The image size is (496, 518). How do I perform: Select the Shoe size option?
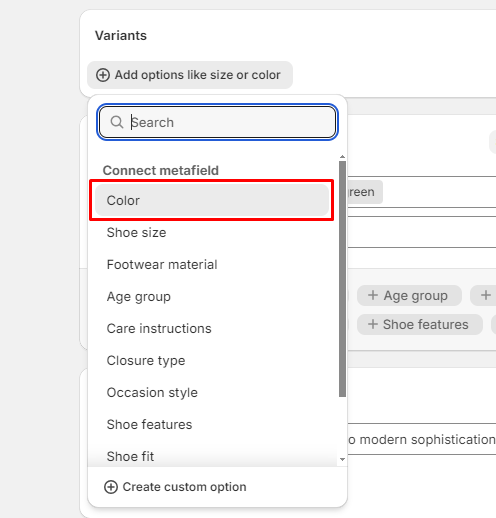[212, 232]
